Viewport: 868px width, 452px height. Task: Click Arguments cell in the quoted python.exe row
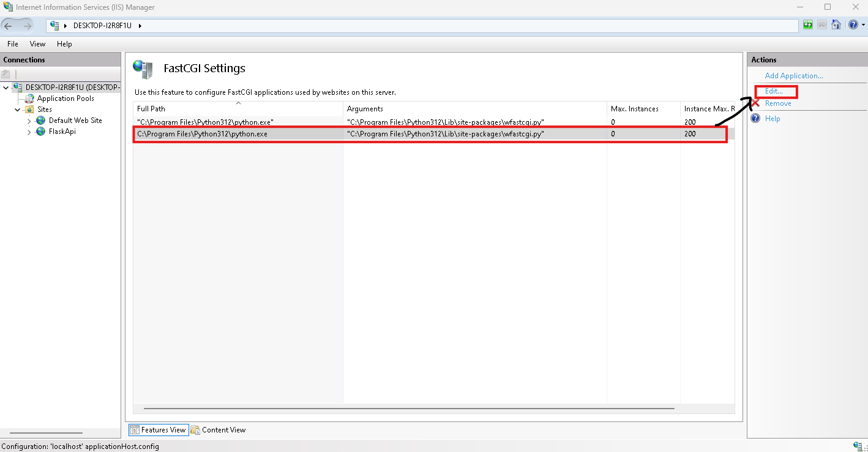coord(445,122)
